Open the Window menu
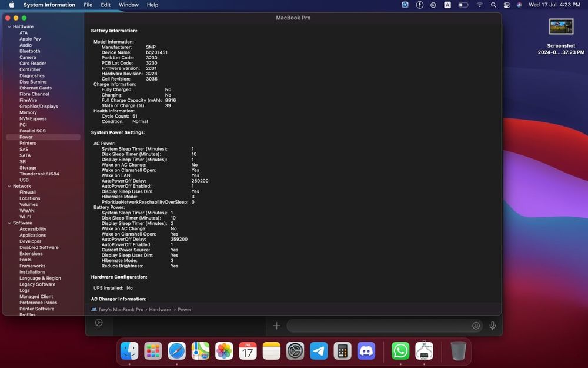Screen dimensions: 588x368 click(x=129, y=5)
